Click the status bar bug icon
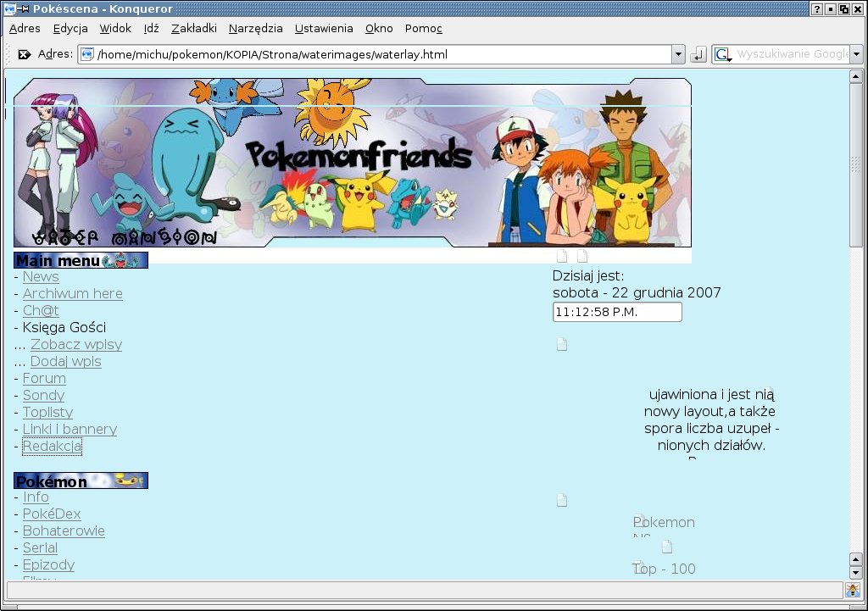Image resolution: width=868 pixels, height=611 pixels. pos(853,590)
